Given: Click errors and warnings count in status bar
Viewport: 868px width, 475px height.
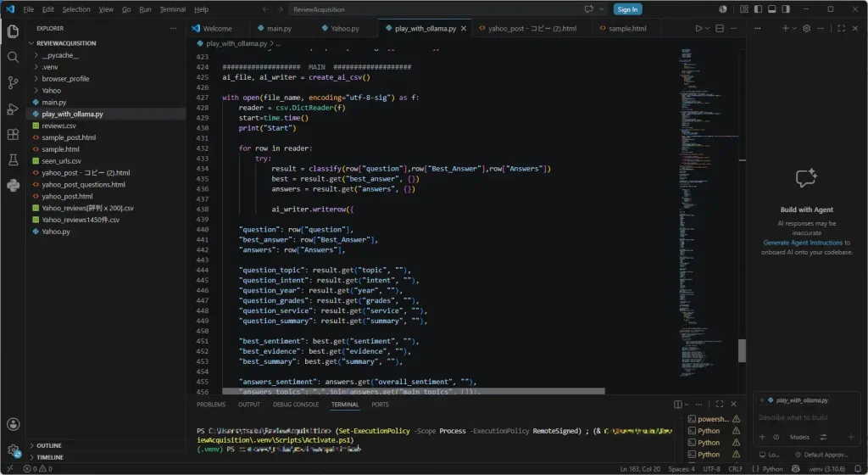Looking at the screenshot, I should [38, 469].
